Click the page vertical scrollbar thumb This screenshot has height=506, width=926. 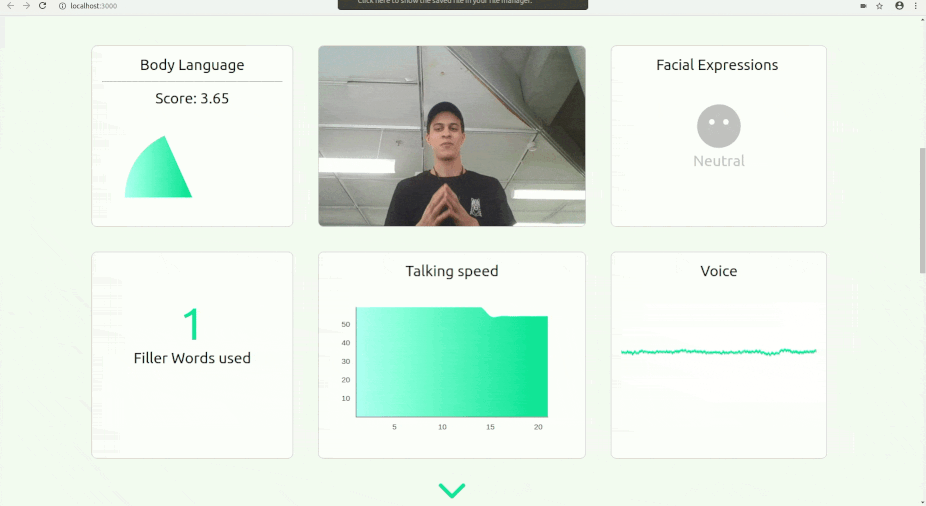coord(922,210)
